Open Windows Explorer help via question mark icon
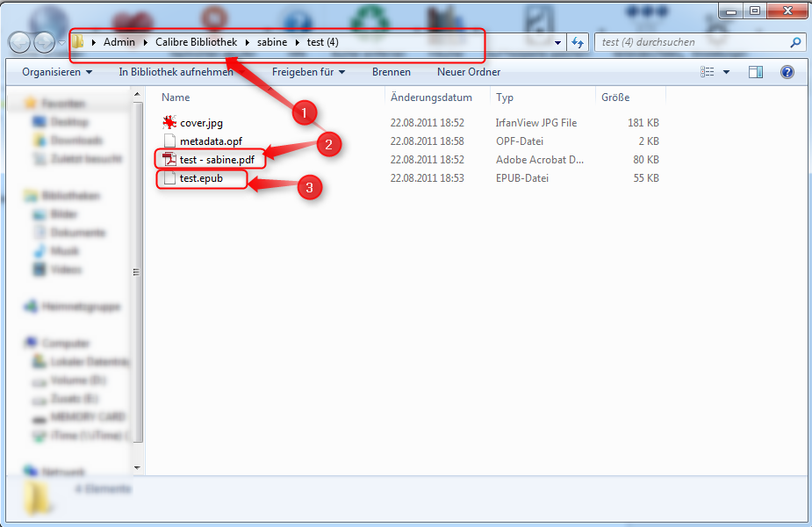This screenshot has height=527, width=812. coord(787,72)
